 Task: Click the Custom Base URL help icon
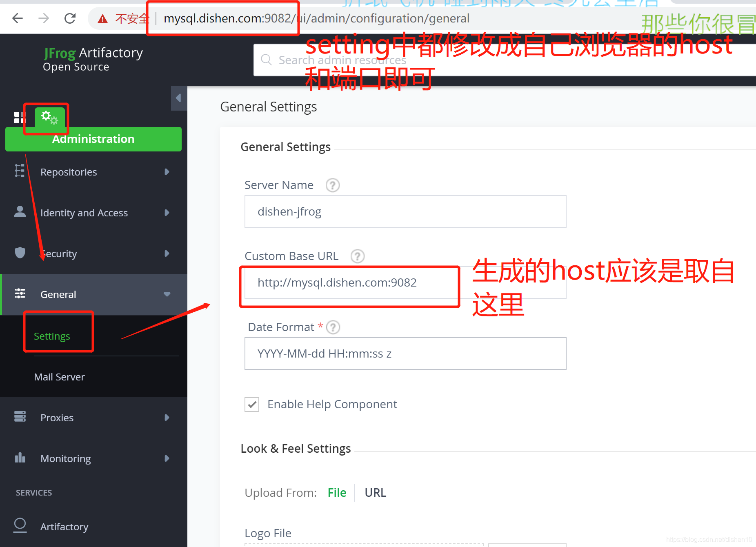tap(357, 256)
